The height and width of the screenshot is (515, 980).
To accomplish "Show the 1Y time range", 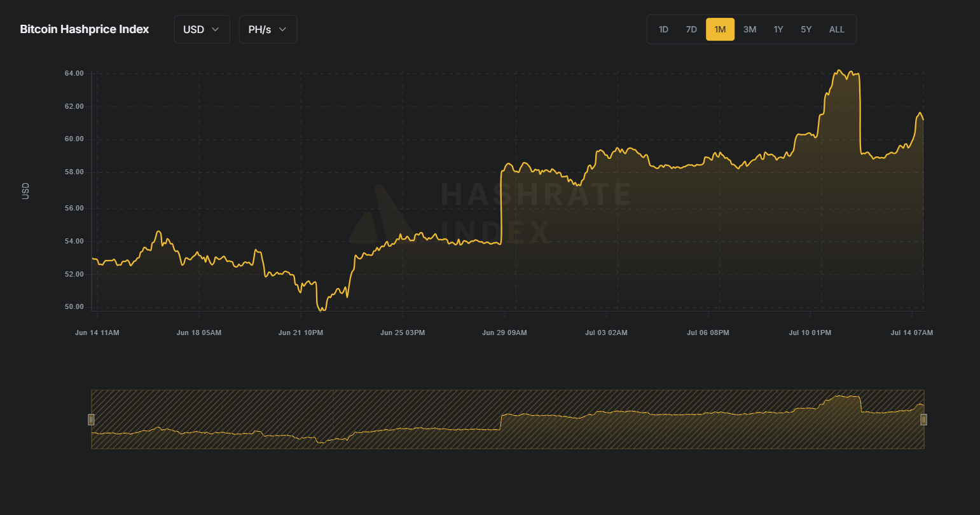I will pyautogui.click(x=778, y=29).
